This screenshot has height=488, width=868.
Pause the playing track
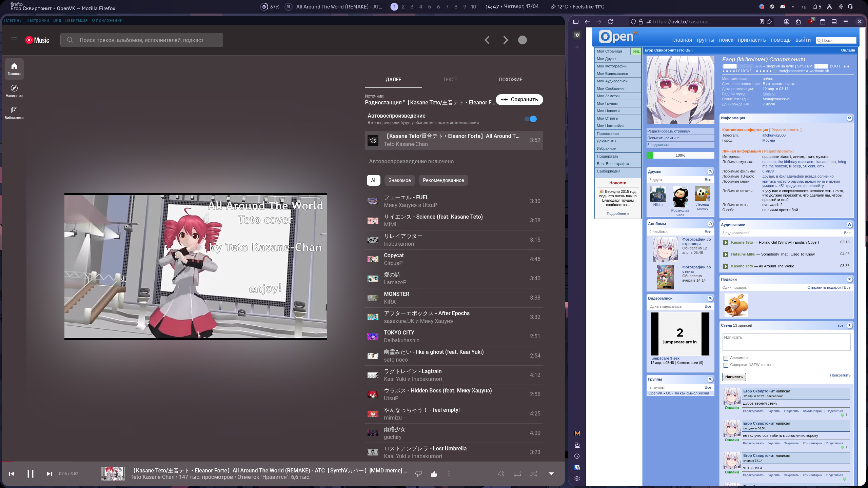pyautogui.click(x=31, y=474)
